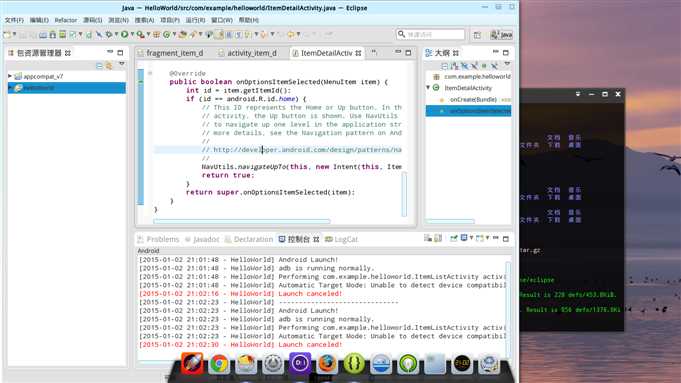The image size is (681, 383).
Task: Click the Scroll Lock icon in console toolbar
Action: (438, 238)
